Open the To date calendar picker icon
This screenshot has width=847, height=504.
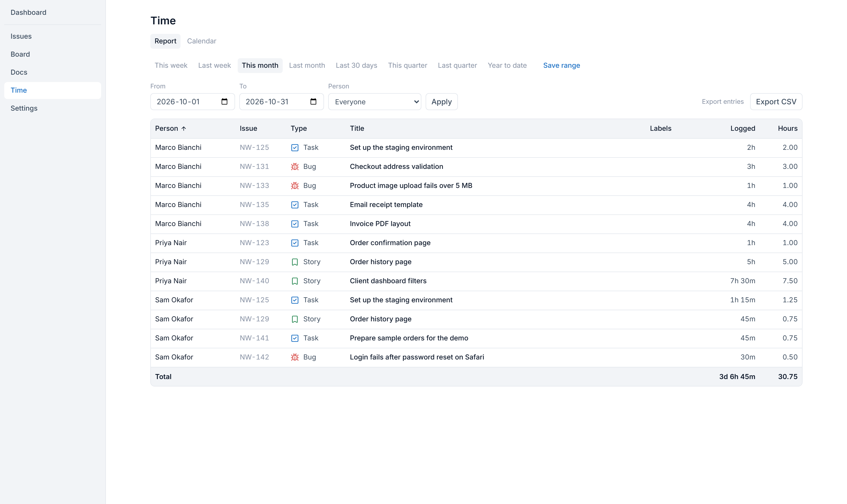coord(313,102)
